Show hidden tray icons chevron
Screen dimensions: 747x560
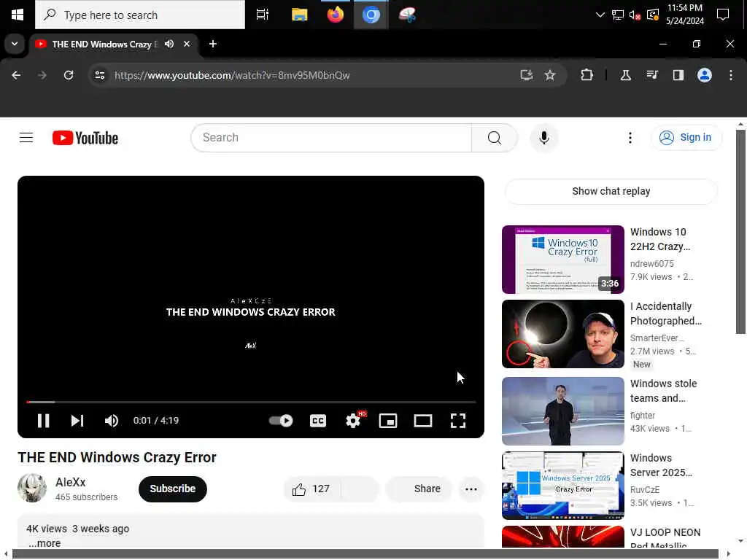600,15
